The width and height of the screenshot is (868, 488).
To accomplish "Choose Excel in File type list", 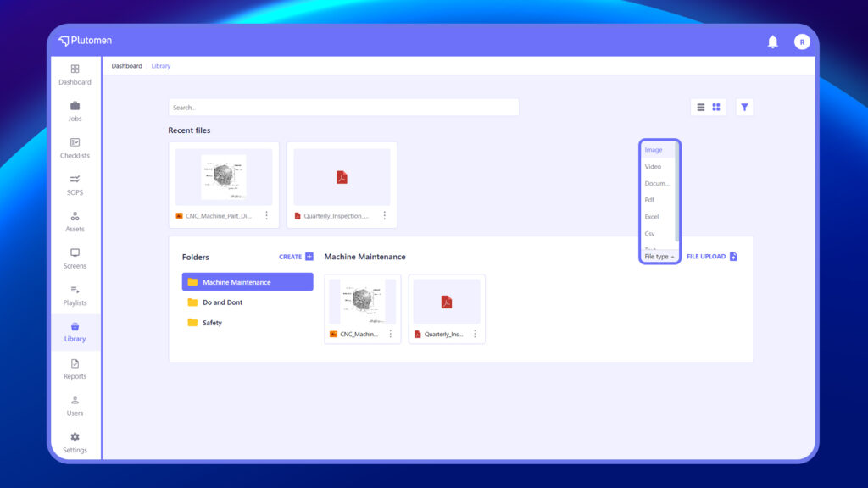I will tap(658, 217).
